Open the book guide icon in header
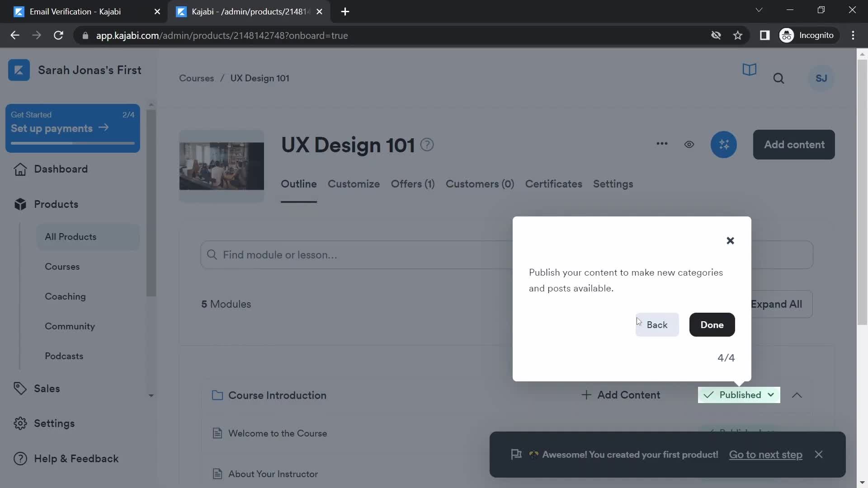Viewport: 868px width, 488px height. click(x=749, y=70)
